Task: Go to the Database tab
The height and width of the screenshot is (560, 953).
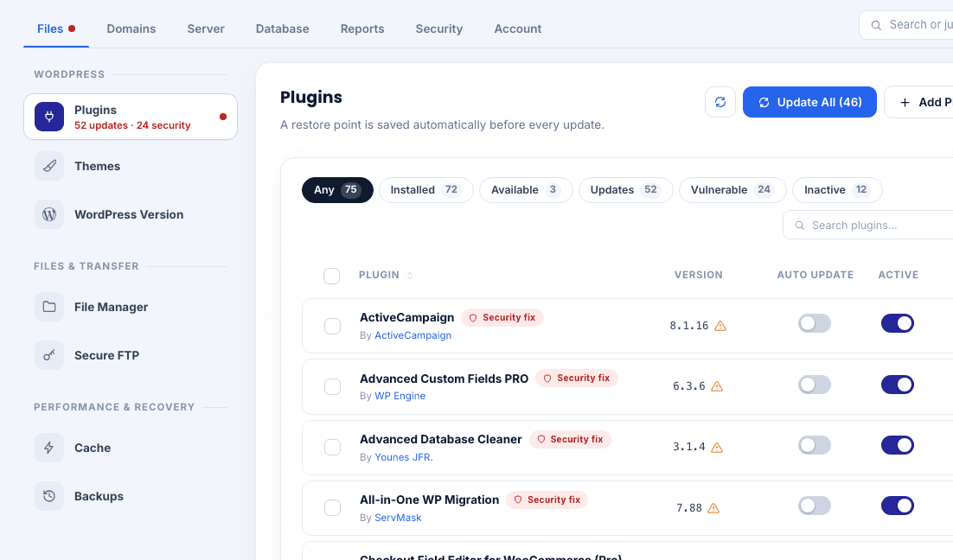Action: click(x=282, y=29)
